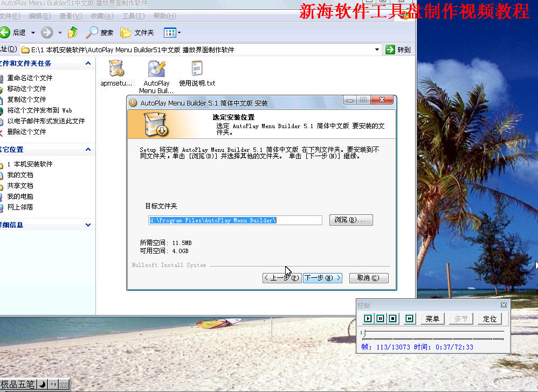Click the Back arrow in Explorer toolbar

(x=5, y=32)
